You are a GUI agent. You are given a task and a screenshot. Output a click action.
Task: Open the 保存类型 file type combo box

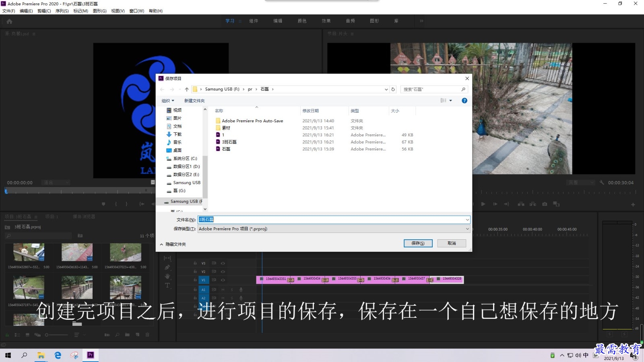334,229
